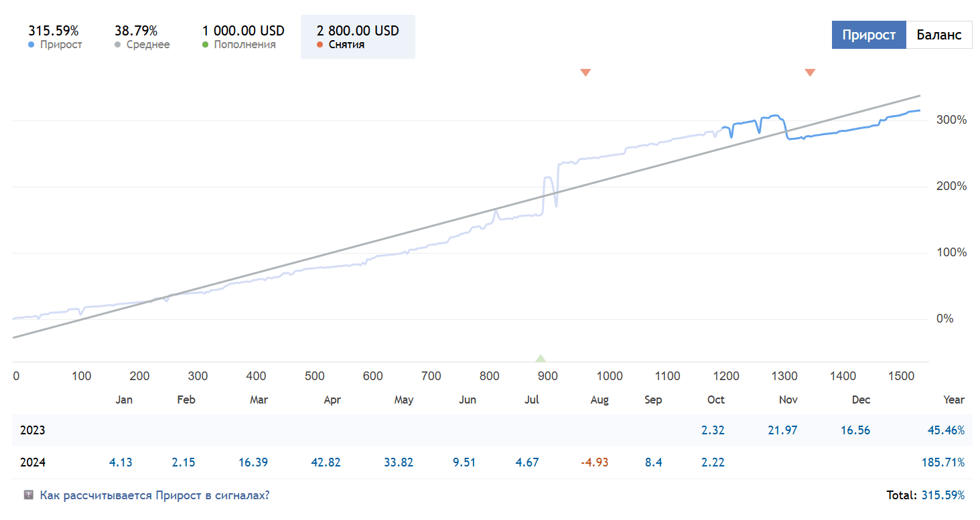Click the green deposit triangle on the x-axis
The width and height of the screenshot is (980, 520).
(541, 358)
